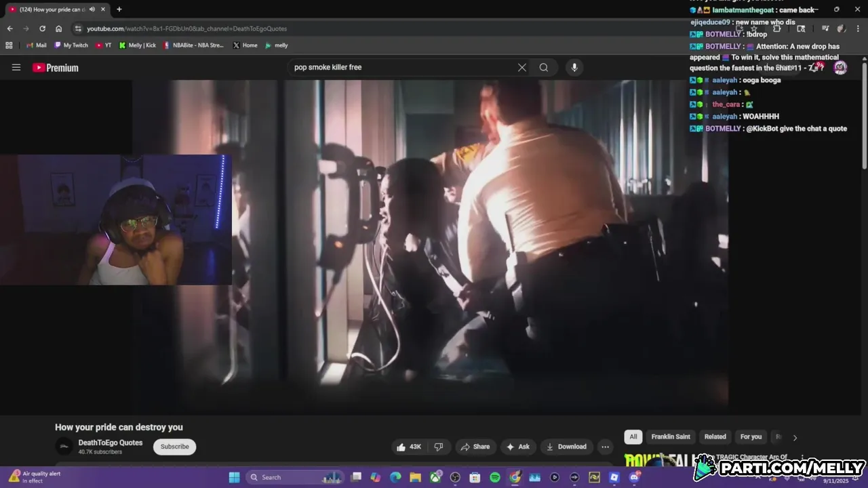Open the X Home bookmark

245,45
